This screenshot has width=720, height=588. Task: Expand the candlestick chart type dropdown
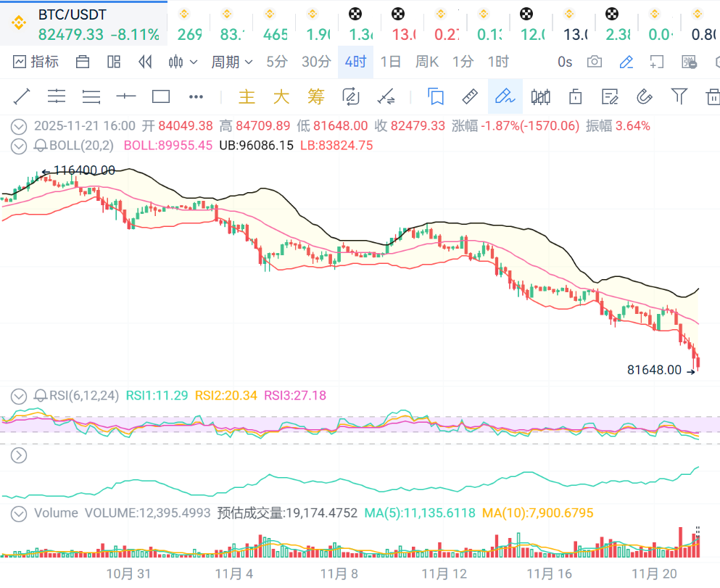(183, 62)
